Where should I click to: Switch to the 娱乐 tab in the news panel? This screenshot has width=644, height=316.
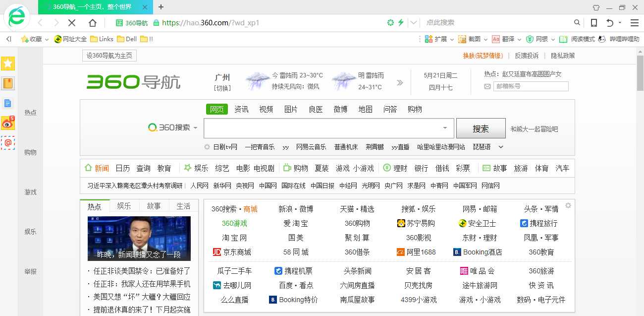coord(124,206)
